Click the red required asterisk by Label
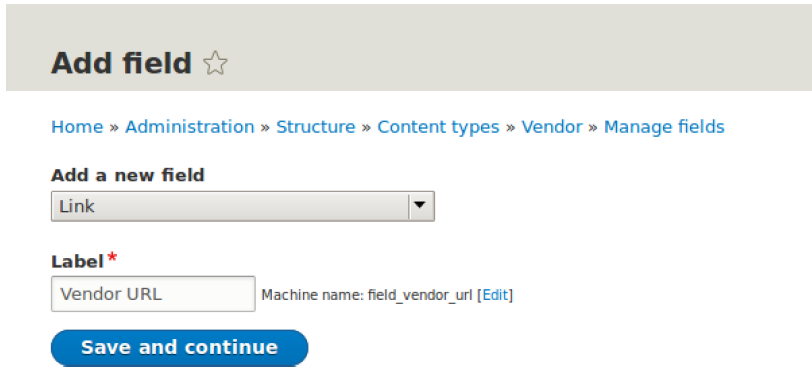812x367 pixels. [112, 257]
